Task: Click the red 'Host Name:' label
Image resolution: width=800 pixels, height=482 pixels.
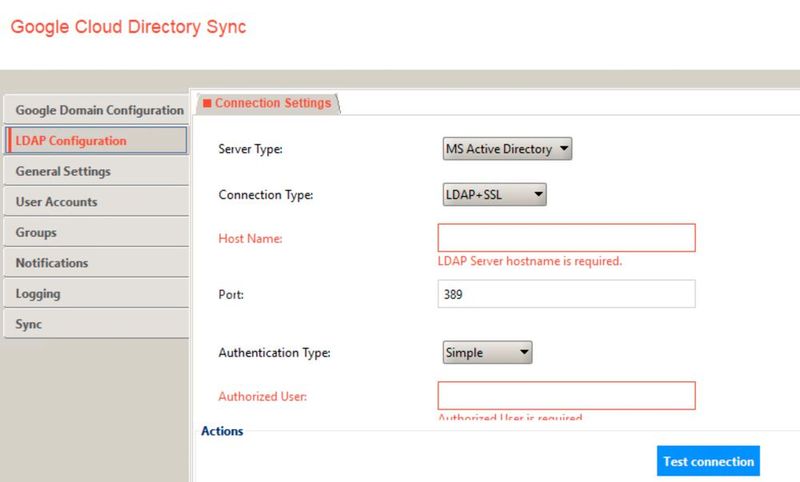Action: coord(250,238)
